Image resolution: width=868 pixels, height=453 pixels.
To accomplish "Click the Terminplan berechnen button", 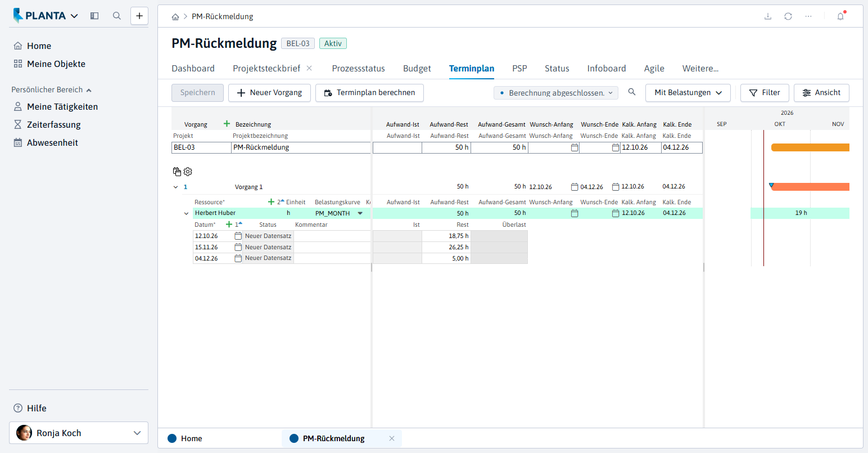I will 369,92.
